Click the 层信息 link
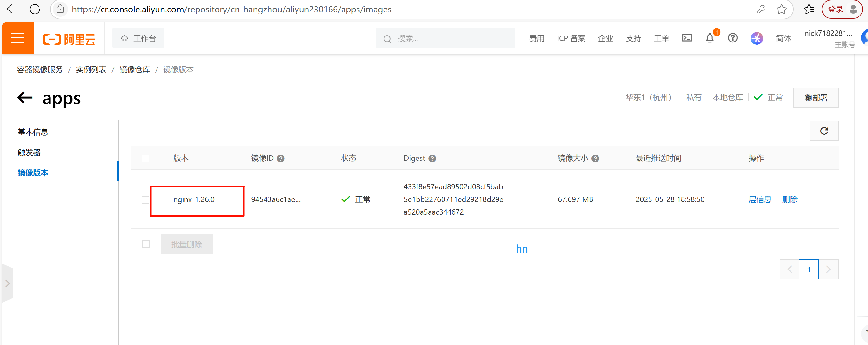Image resolution: width=868 pixels, height=345 pixels. [759, 199]
